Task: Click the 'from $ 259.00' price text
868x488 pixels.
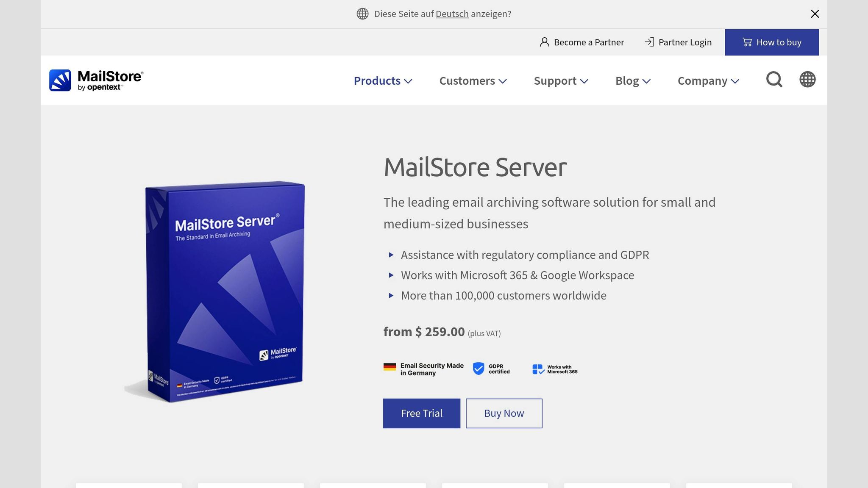Action: (424, 332)
